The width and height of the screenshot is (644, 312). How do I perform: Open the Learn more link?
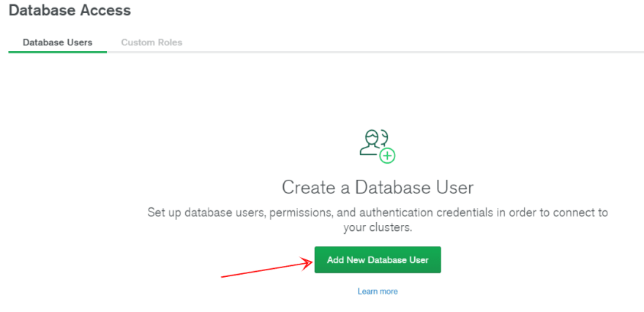pos(378,292)
